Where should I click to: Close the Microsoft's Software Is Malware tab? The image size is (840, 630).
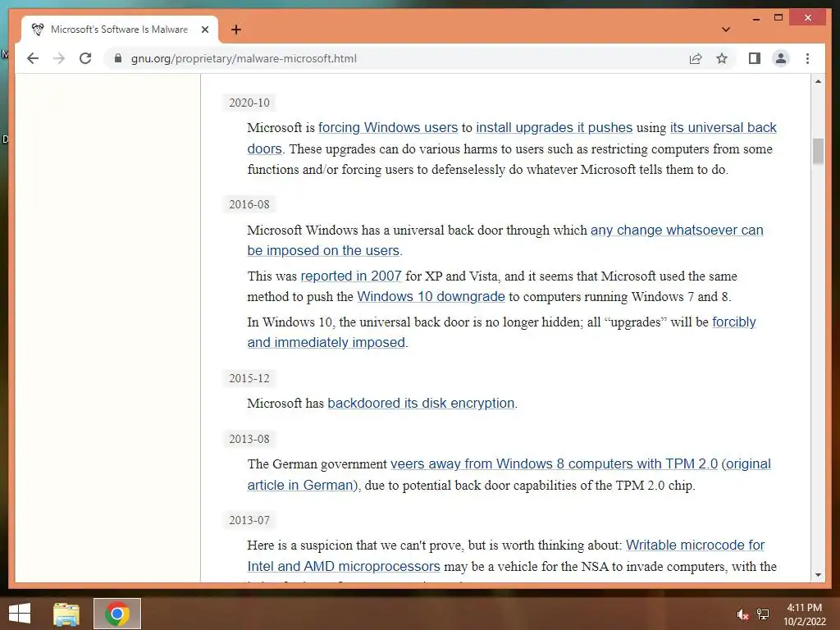[x=204, y=30]
